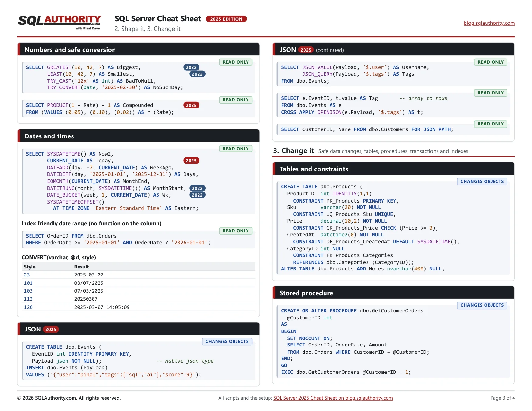The height and width of the screenshot is (411, 532).
Task: Click the READ ONLY badge above the FOR JSON PATH query
Action: tap(491, 124)
